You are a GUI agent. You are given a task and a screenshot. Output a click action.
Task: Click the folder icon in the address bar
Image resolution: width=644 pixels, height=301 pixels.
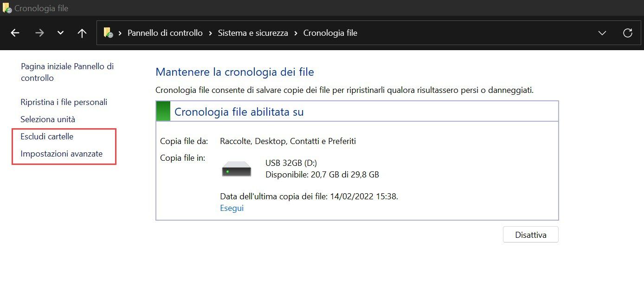tap(108, 33)
